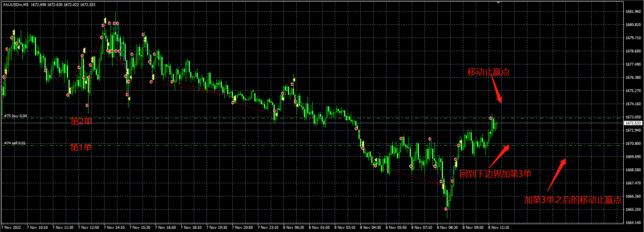
Task: Click the 7 Nov 2022 time axis label
Action: click(x=11, y=228)
